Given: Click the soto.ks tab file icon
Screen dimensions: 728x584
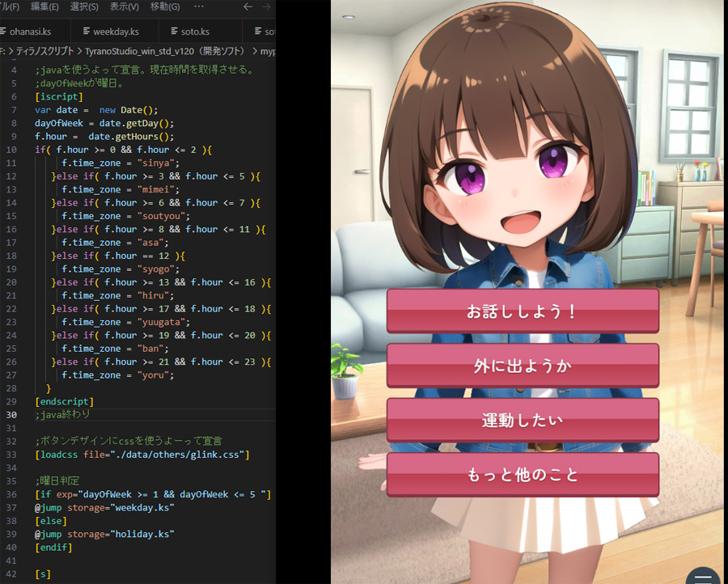Looking at the screenshot, I should click(174, 31).
